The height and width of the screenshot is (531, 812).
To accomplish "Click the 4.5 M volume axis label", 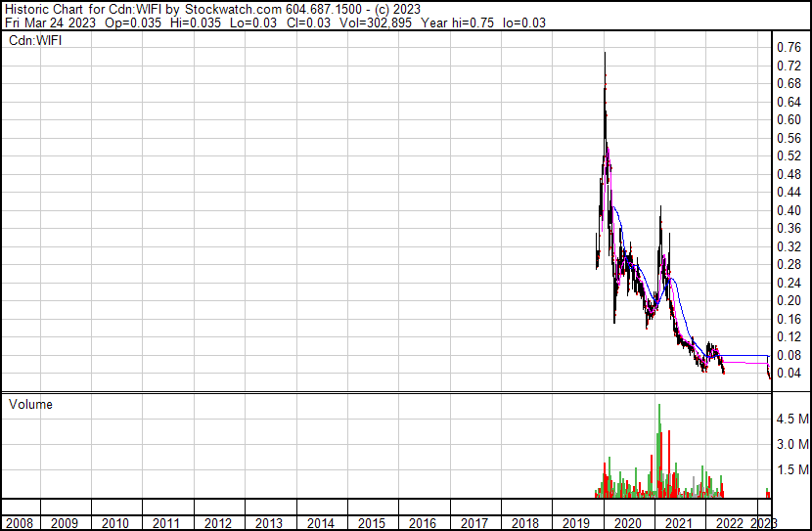I will pos(790,419).
